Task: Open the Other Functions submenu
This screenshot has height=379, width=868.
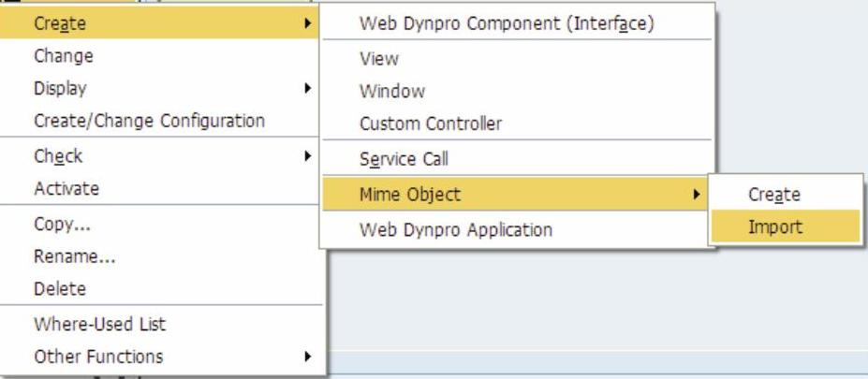Action: 159,357
